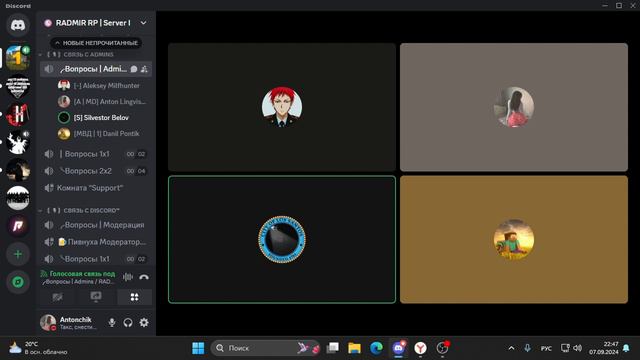Disconnect from voice with hang-up icon

click(x=144, y=277)
